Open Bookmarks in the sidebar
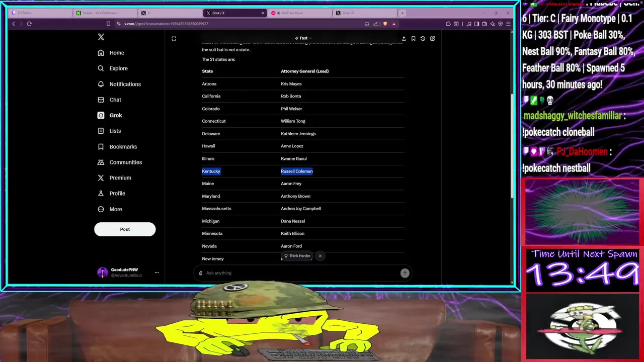Viewport: 644px width, 362px height. coord(117,146)
